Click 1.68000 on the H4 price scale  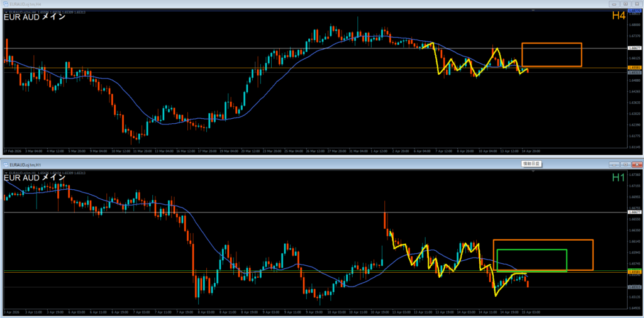point(634,25)
